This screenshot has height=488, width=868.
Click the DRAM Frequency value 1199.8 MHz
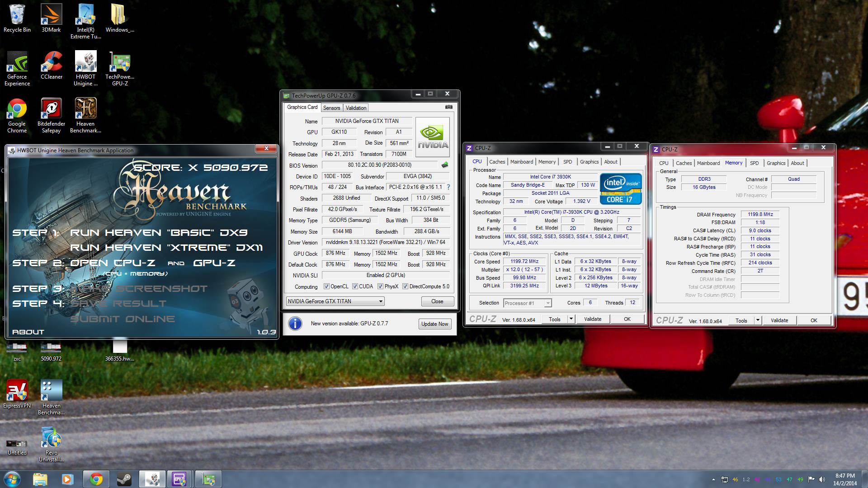tap(760, 215)
